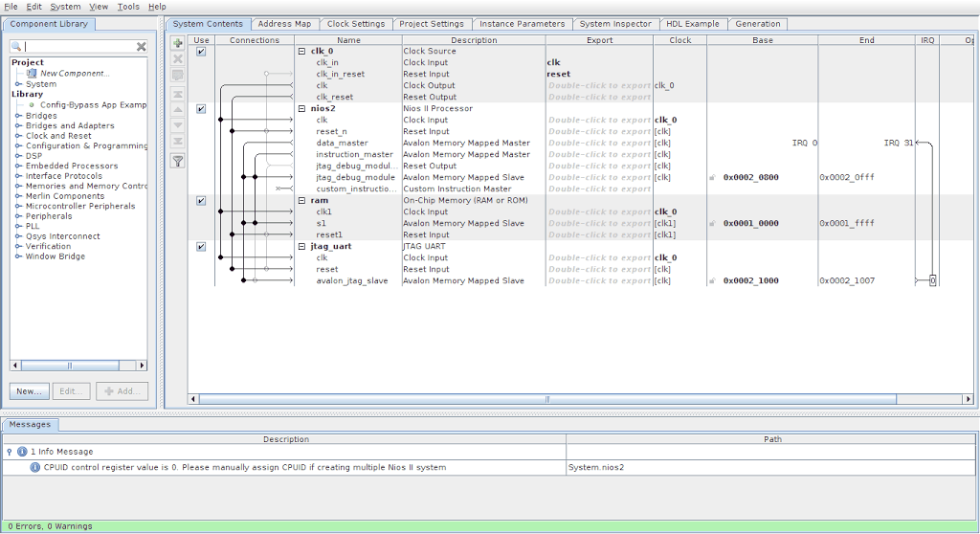Expand the Embedded Processors library category
The width and height of the screenshot is (980, 534).
click(18, 166)
